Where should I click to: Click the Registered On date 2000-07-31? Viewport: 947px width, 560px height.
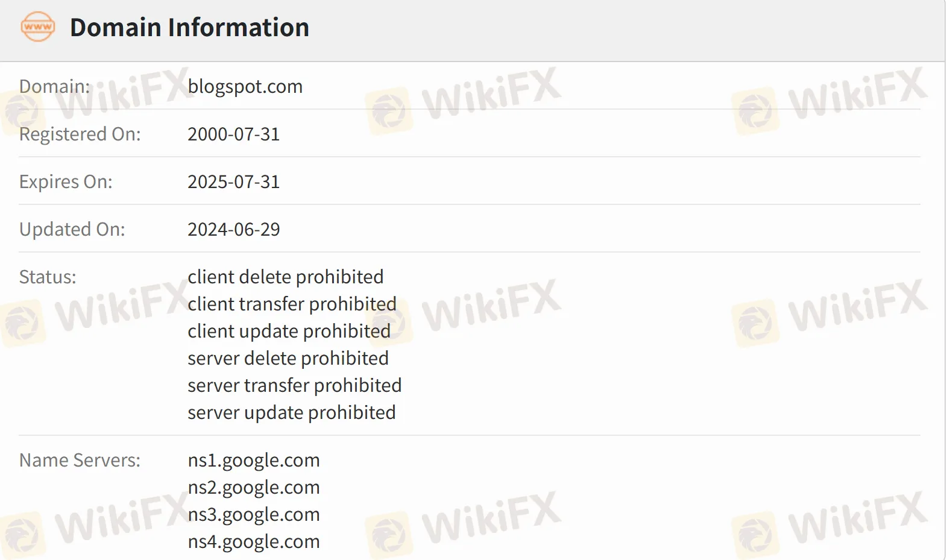(x=233, y=134)
